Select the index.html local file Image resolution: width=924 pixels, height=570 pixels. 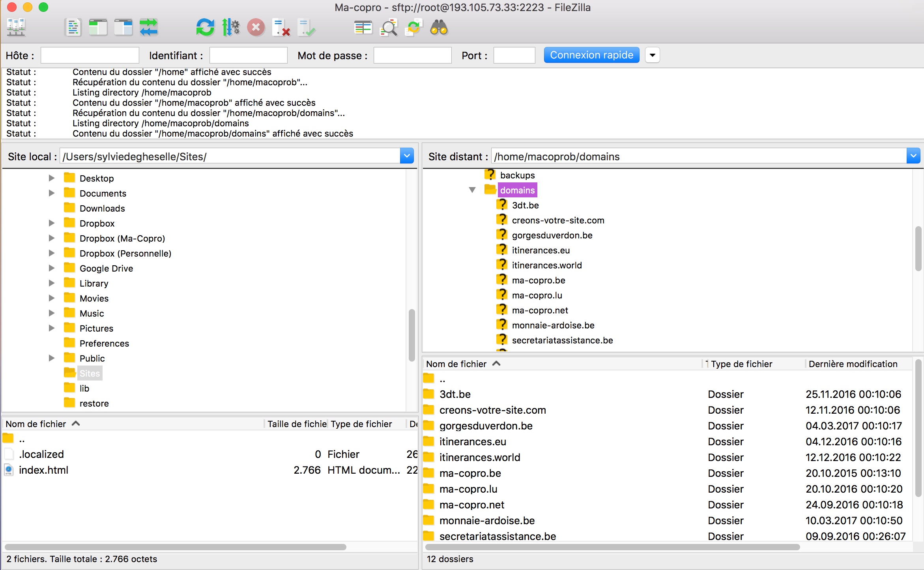210,470
